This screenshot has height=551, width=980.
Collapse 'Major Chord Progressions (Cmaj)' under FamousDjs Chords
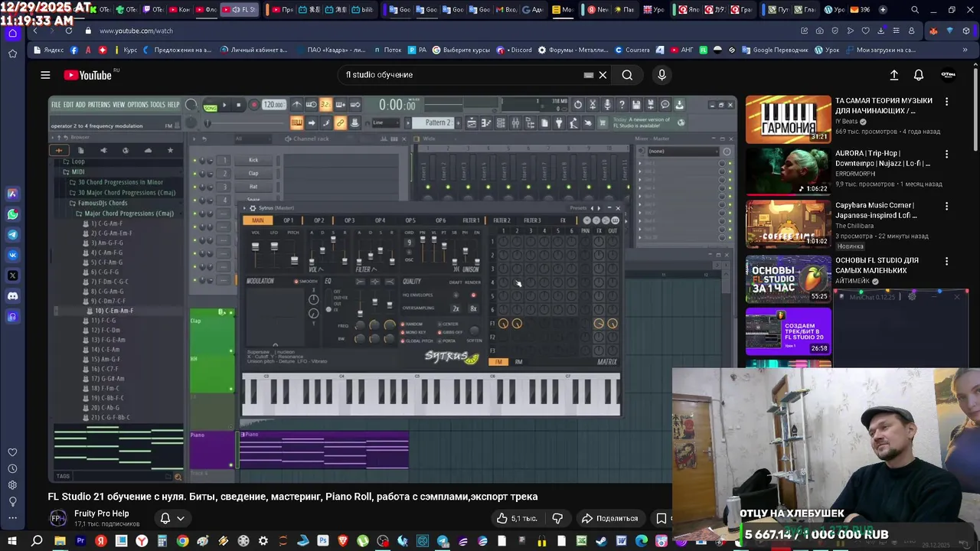coord(129,214)
